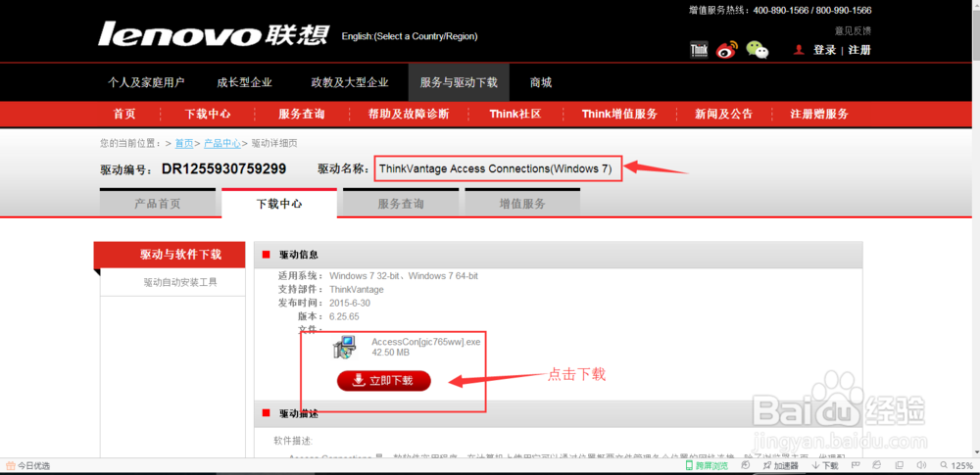Go to 首页 in red navigation bar
The image size is (980, 475).
tap(124, 114)
